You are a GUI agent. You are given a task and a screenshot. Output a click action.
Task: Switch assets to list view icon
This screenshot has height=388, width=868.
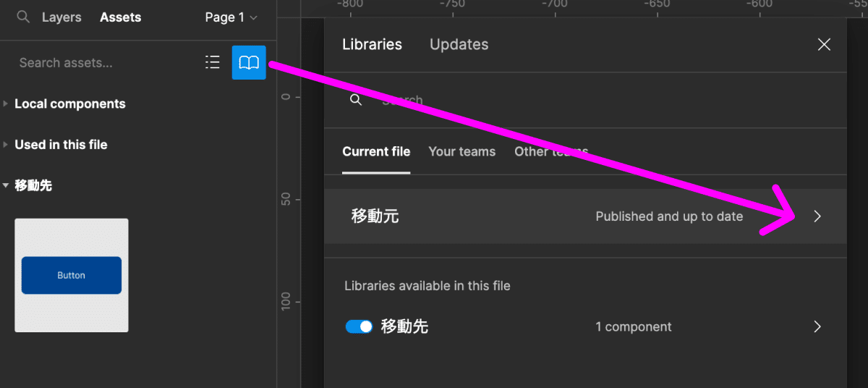tap(212, 63)
